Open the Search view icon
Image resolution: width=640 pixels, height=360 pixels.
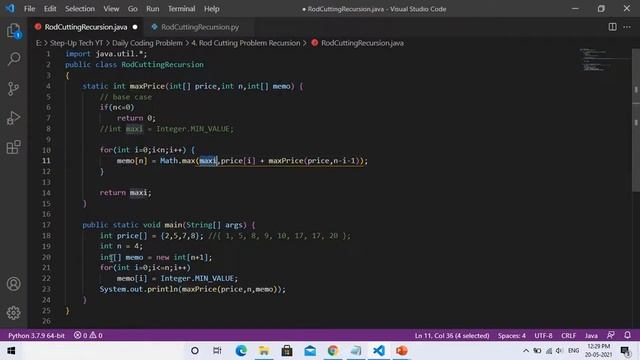point(13,59)
